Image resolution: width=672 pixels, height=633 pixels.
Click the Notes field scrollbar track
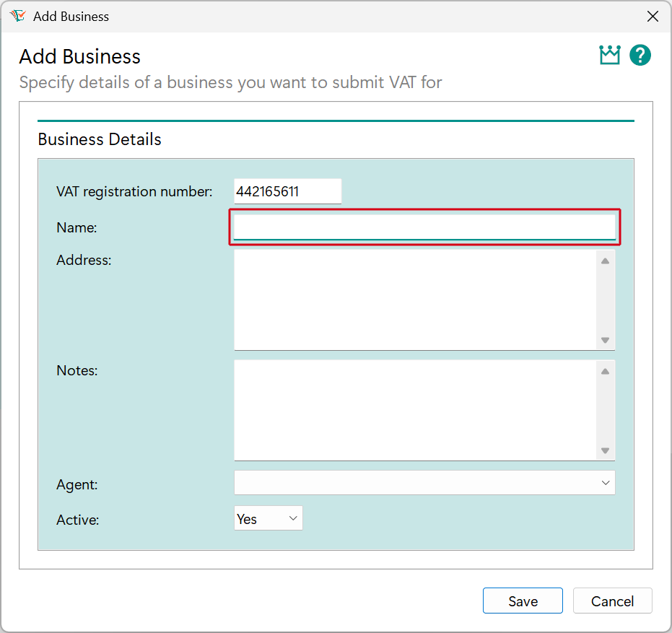(606, 410)
